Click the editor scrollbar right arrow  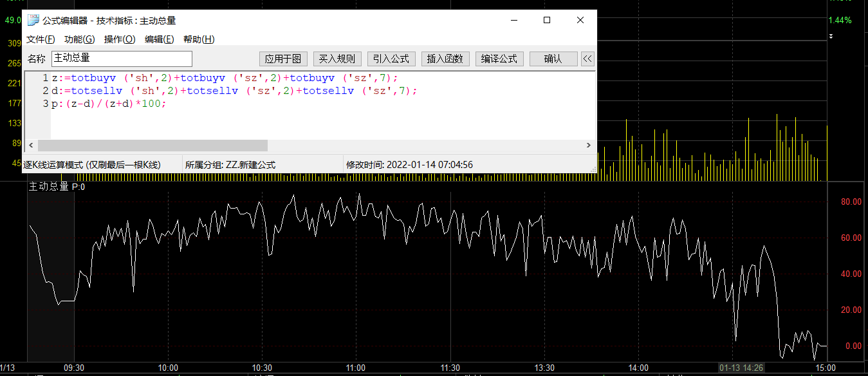pos(587,146)
